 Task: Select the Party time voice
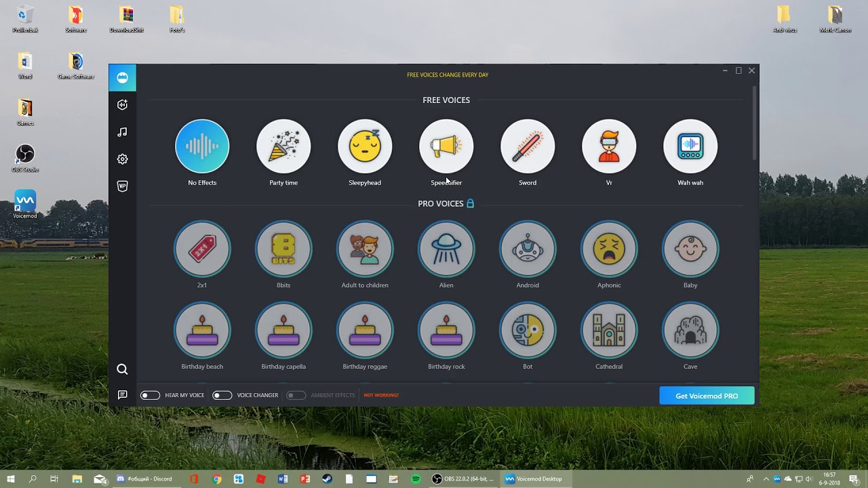pos(283,146)
